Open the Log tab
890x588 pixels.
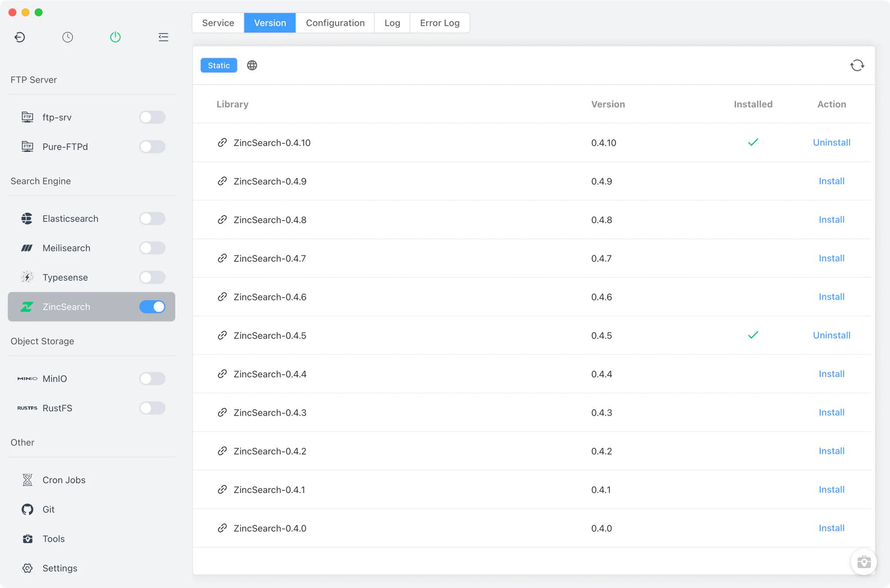pos(392,23)
